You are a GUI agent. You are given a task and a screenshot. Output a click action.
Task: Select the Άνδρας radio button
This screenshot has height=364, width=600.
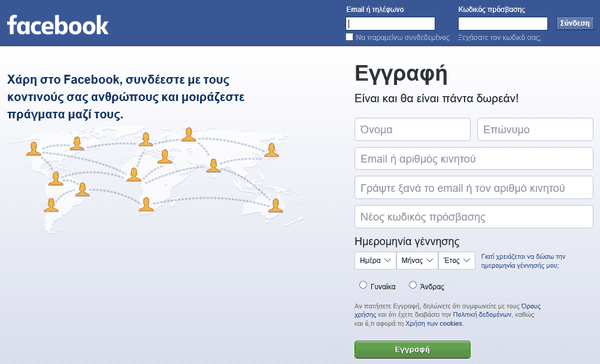point(412,285)
